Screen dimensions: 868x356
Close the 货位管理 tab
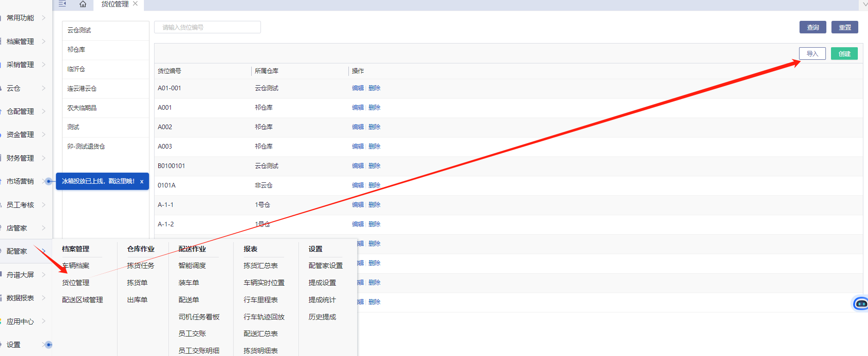click(136, 4)
